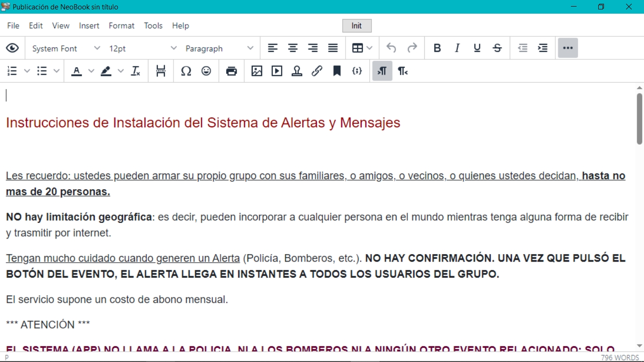Image resolution: width=644 pixels, height=362 pixels.
Task: Click the align left icon
Action: click(273, 48)
